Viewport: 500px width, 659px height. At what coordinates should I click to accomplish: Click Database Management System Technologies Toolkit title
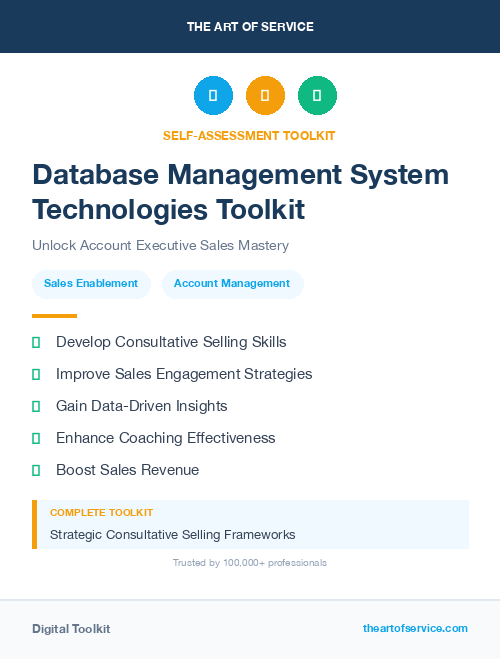click(x=241, y=192)
